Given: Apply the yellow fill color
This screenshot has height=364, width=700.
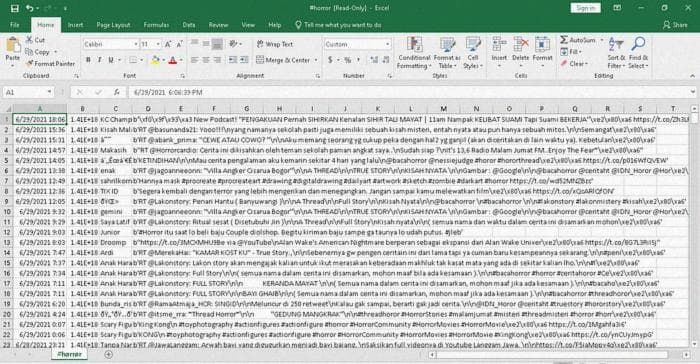Looking at the screenshot, I should pyautogui.click(x=155, y=60).
